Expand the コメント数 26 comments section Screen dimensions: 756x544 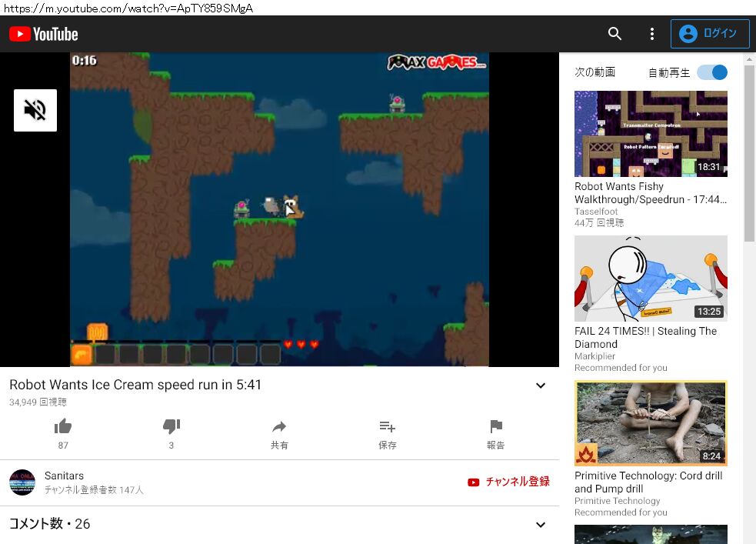(541, 524)
